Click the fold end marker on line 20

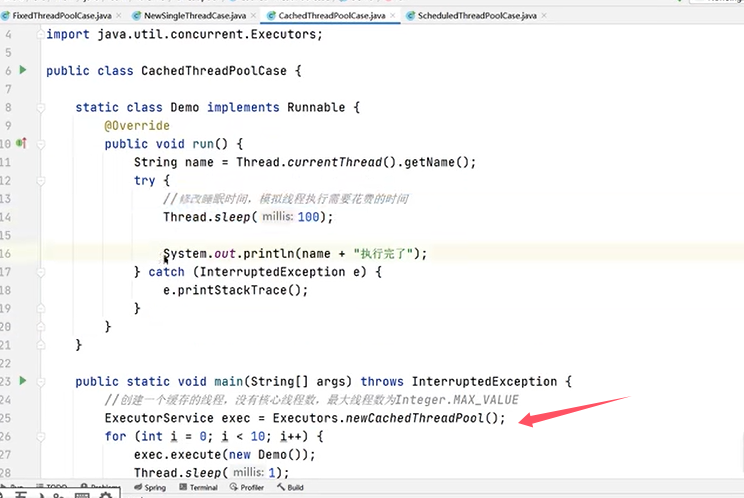point(41,327)
